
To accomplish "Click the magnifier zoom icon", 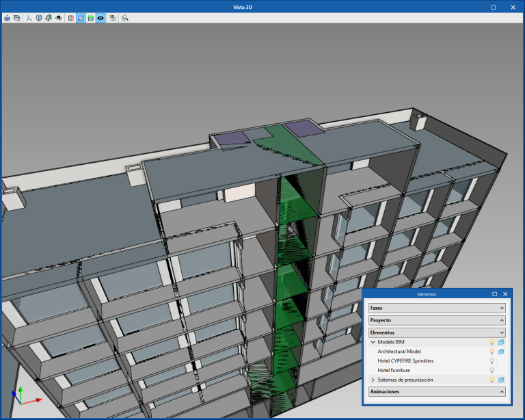I will 125,18.
